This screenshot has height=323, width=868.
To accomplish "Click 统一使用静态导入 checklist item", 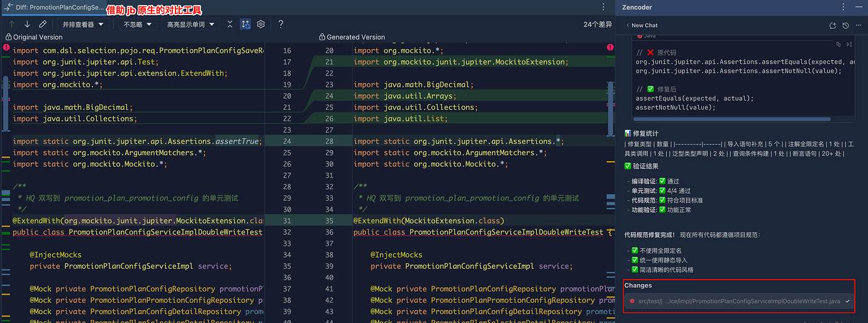I will click(660, 260).
